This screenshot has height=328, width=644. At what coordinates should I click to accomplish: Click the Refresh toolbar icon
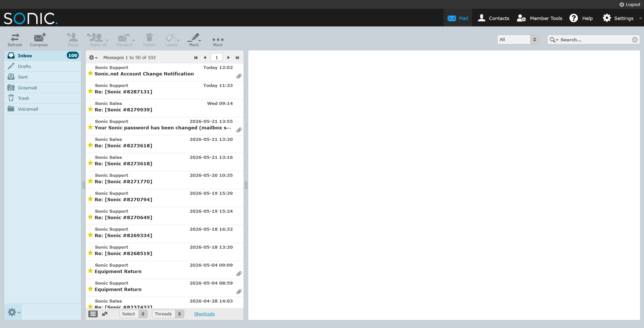[15, 40]
